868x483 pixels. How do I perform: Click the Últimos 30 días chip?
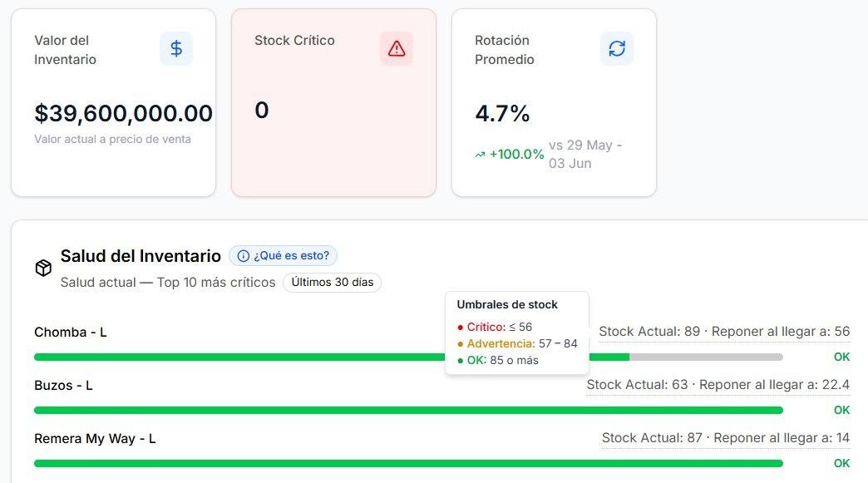coord(332,282)
